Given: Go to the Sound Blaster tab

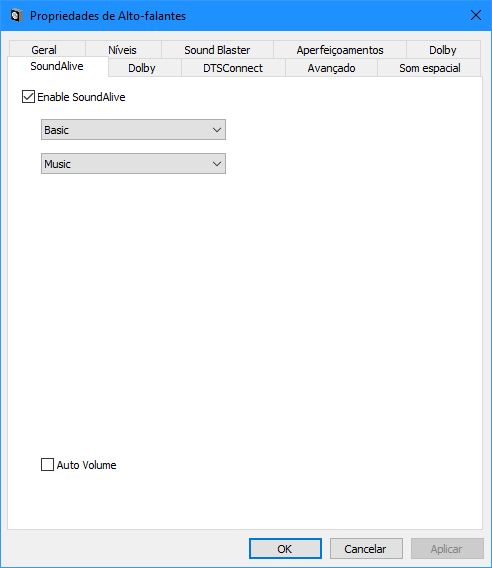Looking at the screenshot, I should pos(217,50).
